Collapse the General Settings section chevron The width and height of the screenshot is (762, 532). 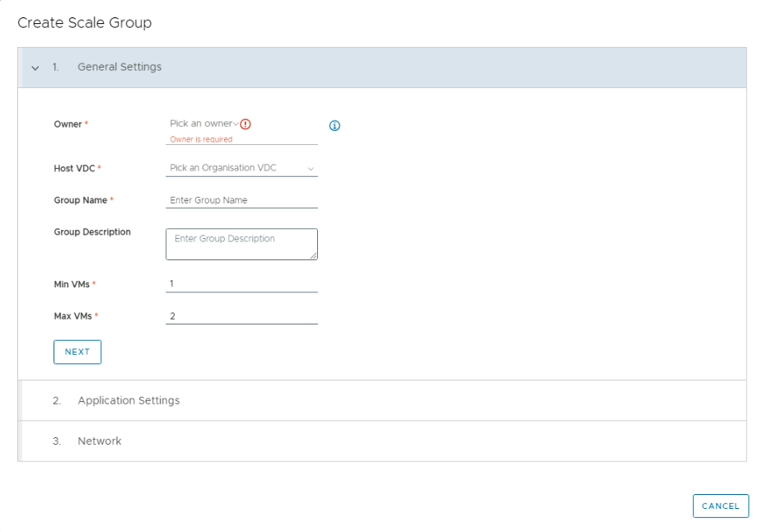click(35, 68)
